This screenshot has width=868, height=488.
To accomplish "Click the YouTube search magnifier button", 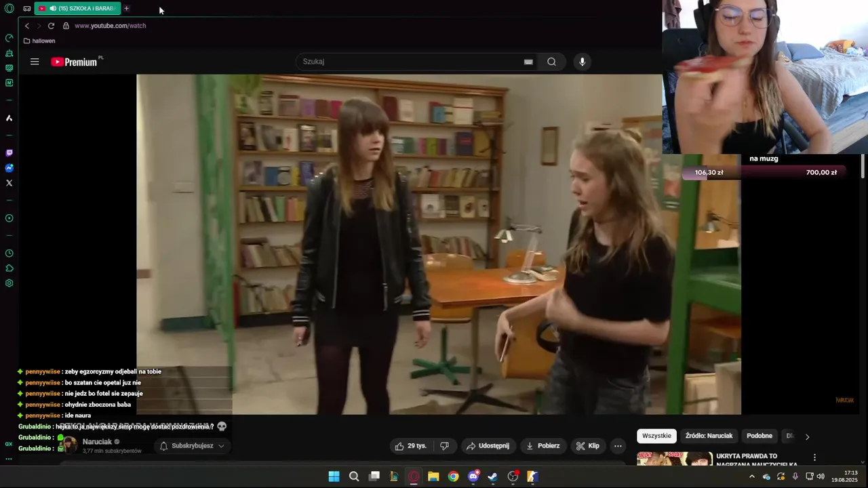I will [551, 62].
